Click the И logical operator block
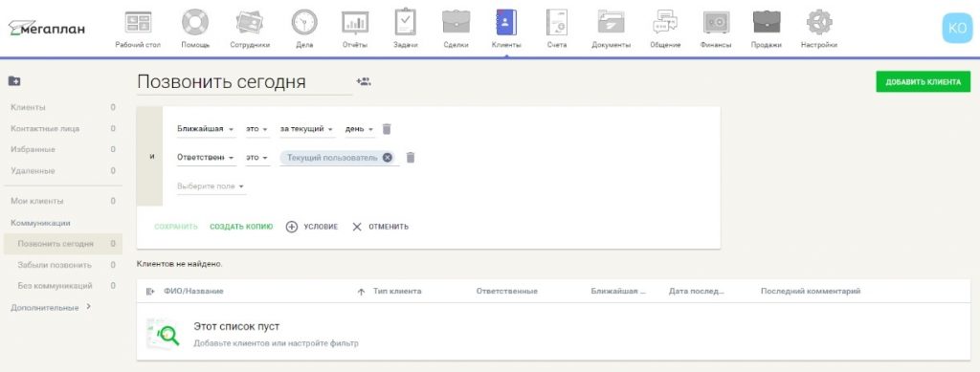The width and height of the screenshot is (980, 372). pyautogui.click(x=149, y=156)
